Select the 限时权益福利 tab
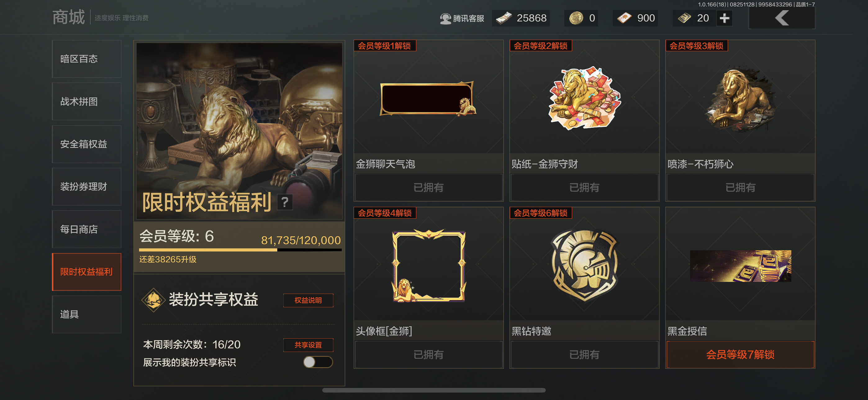The image size is (868, 400). [x=87, y=272]
